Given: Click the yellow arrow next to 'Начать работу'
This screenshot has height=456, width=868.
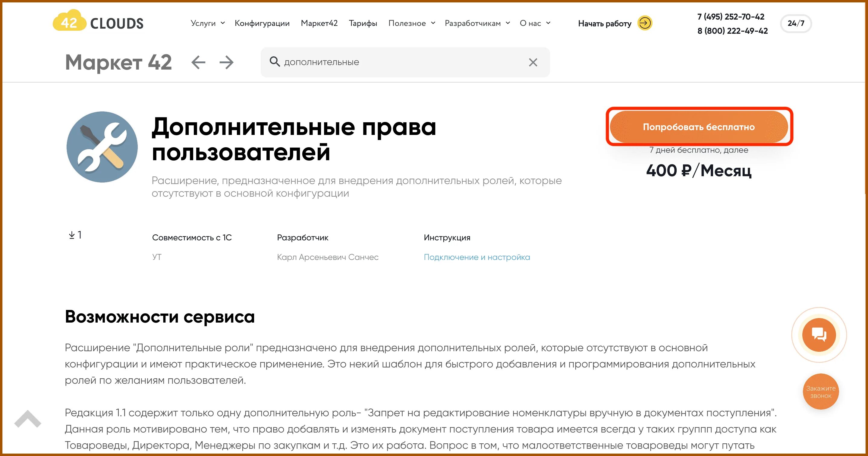Looking at the screenshot, I should pyautogui.click(x=645, y=23).
